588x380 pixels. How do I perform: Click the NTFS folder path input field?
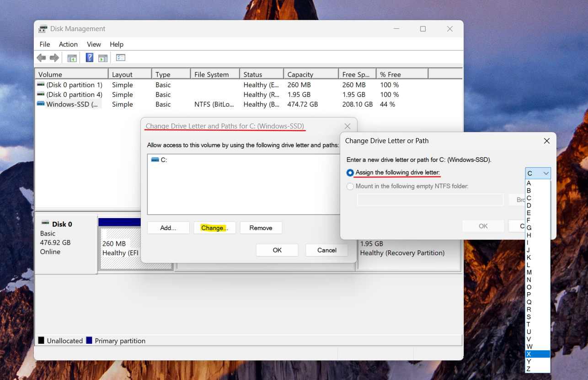(x=430, y=199)
